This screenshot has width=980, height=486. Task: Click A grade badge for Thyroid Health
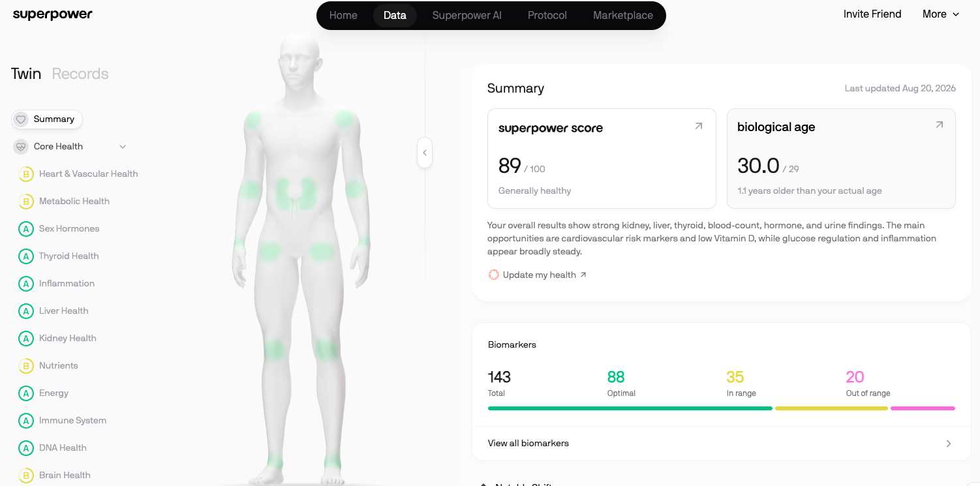[26, 256]
